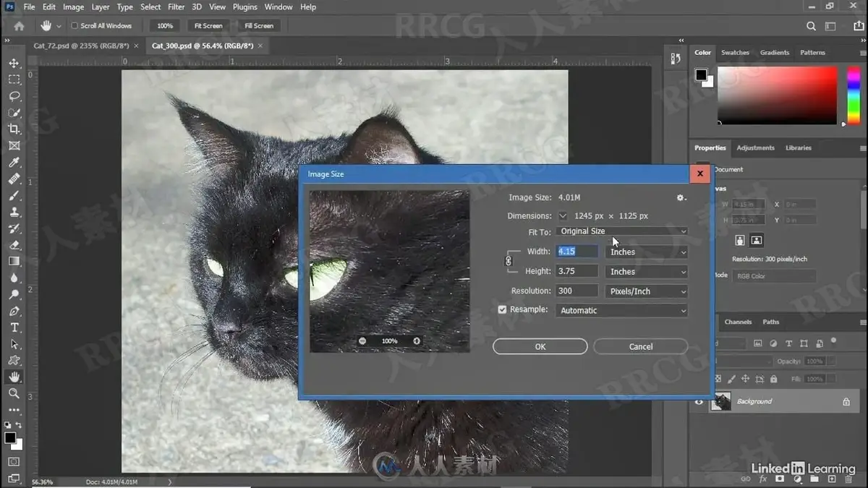Open the Filter menu
Viewport: 868px width, 488px height.
click(176, 7)
